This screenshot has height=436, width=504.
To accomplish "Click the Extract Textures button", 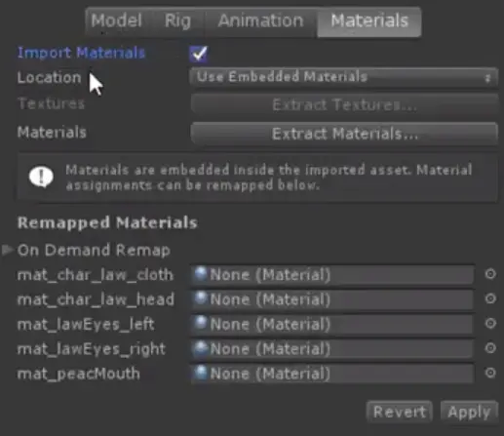I will pyautogui.click(x=344, y=104).
